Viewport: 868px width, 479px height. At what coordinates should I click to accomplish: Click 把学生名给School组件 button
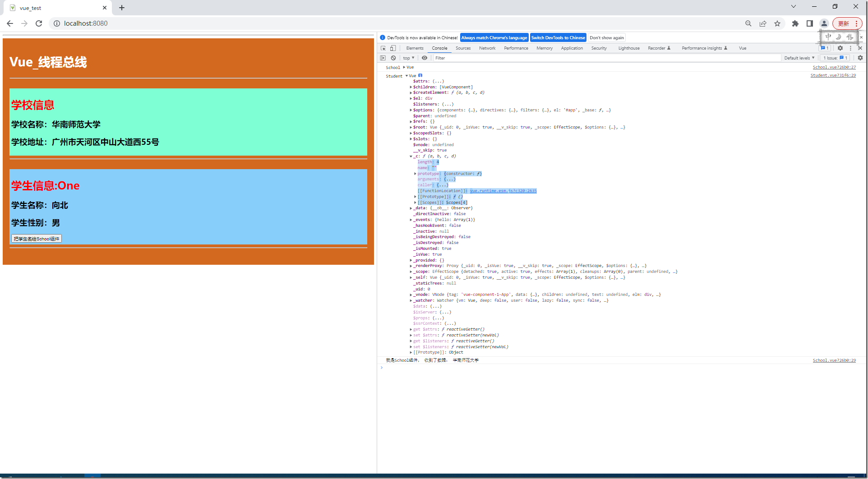(37, 239)
